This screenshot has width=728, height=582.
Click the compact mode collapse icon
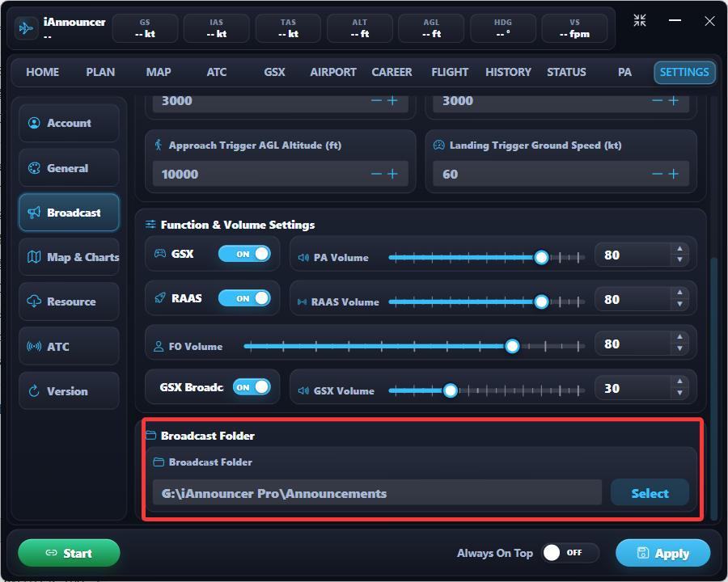coord(639,20)
